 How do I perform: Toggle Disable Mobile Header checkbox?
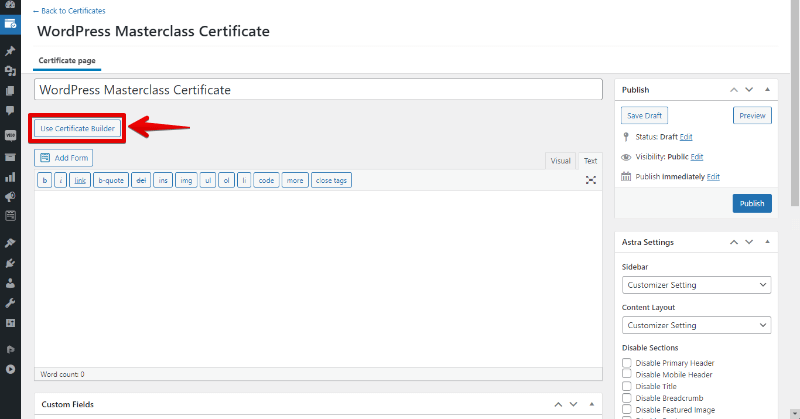coord(627,374)
